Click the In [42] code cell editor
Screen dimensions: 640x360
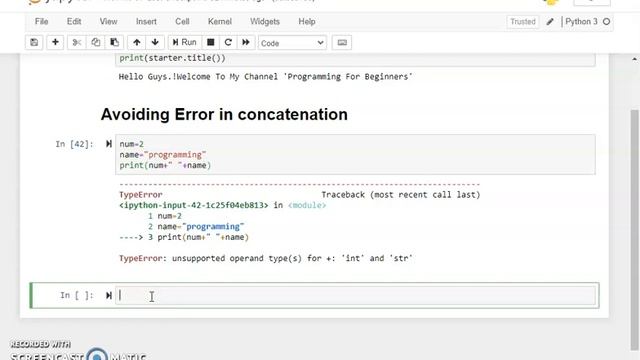(355, 155)
